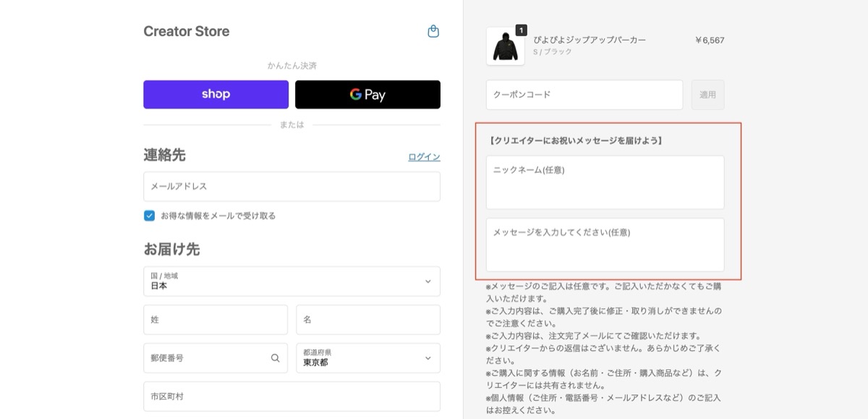Open the 都道府県 dropdown showing 東京都
The height and width of the screenshot is (419, 868).
[367, 357]
